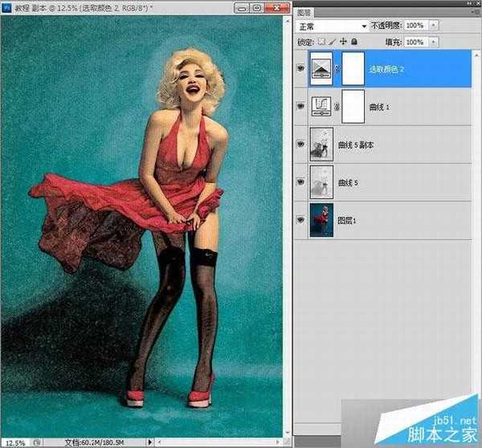The image size is (482, 448).
Task: Switch to the 图层 panel tab
Action: [304, 13]
